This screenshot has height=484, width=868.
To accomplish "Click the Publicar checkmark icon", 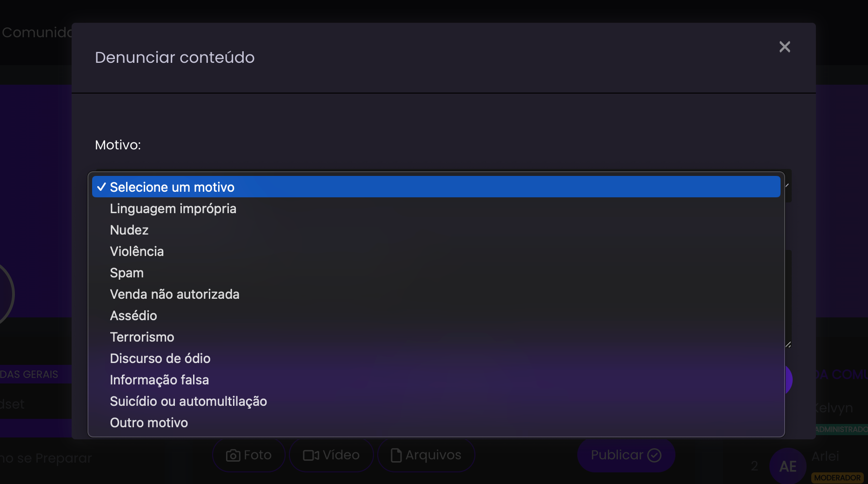I will point(654,455).
